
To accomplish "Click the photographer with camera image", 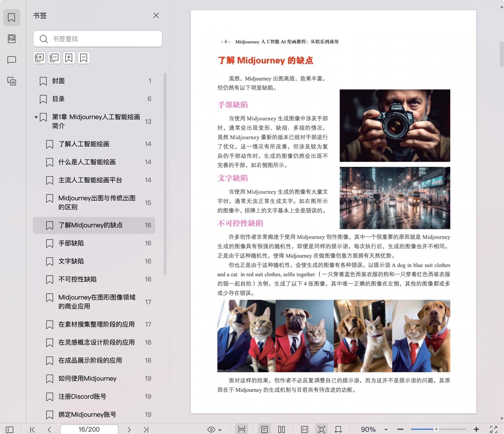I will [395, 126].
